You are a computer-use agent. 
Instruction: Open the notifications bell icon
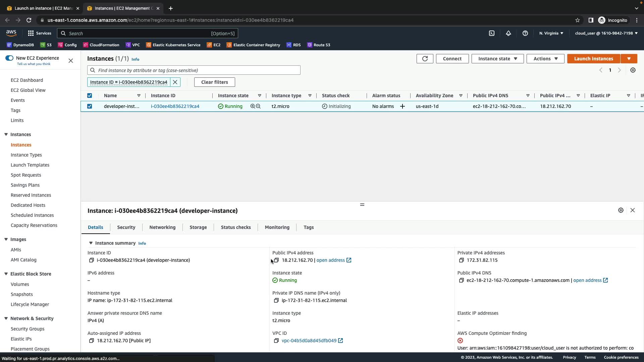pos(508,33)
